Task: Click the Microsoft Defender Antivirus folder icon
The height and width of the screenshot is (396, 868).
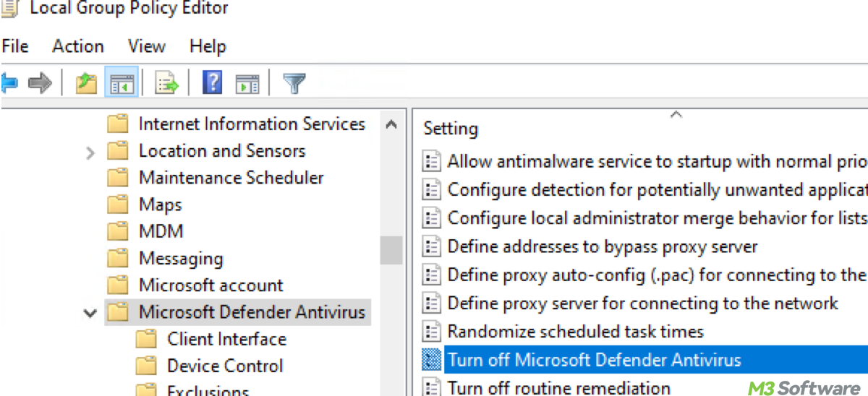Action: click(118, 312)
